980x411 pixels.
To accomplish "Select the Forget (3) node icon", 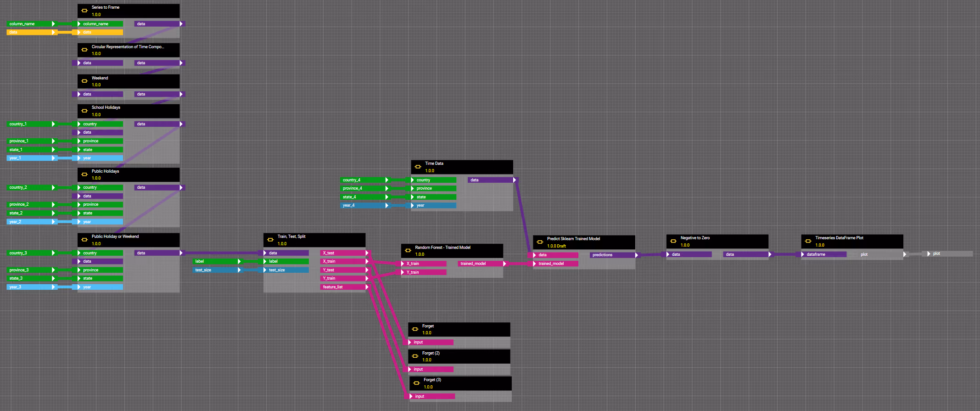I will tap(416, 383).
